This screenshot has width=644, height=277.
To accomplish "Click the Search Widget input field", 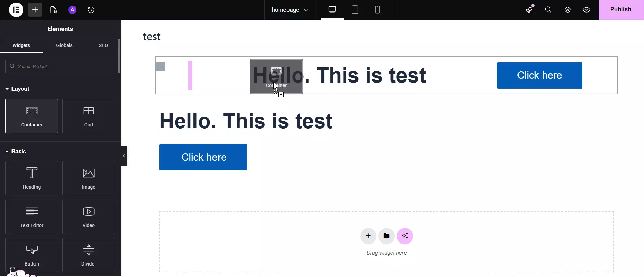I will click(60, 66).
